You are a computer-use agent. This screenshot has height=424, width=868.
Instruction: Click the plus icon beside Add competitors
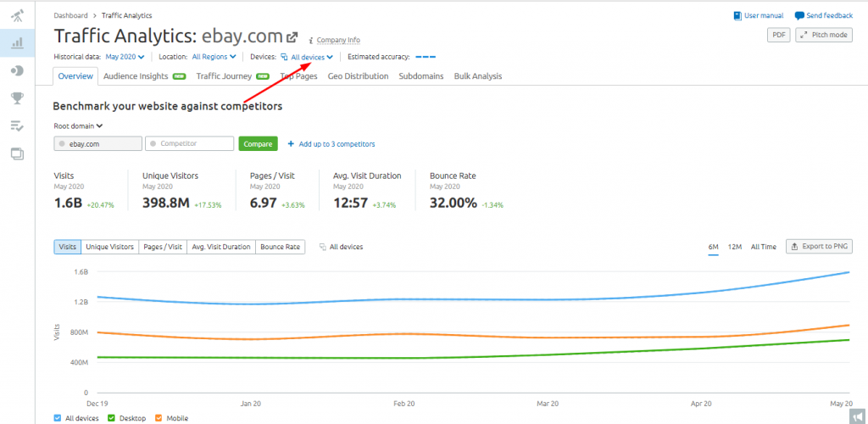[291, 144]
